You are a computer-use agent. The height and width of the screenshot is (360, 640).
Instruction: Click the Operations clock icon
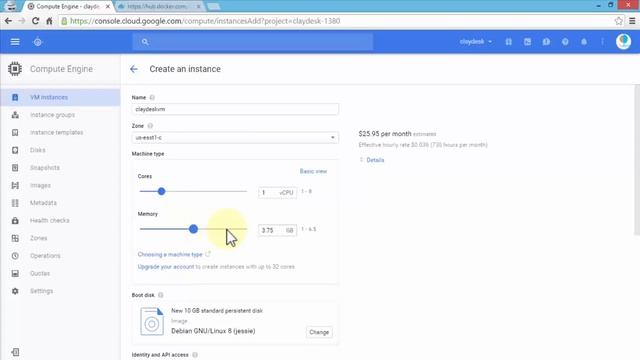(x=15, y=256)
